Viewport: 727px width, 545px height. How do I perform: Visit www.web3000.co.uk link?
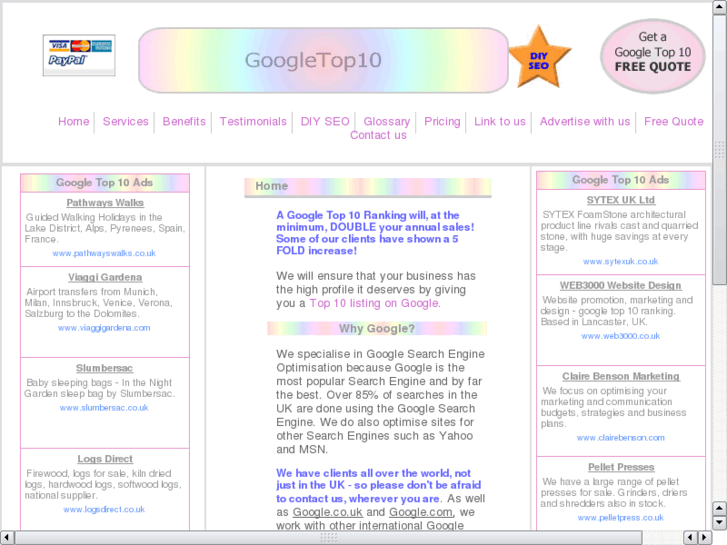pyautogui.click(x=620, y=336)
